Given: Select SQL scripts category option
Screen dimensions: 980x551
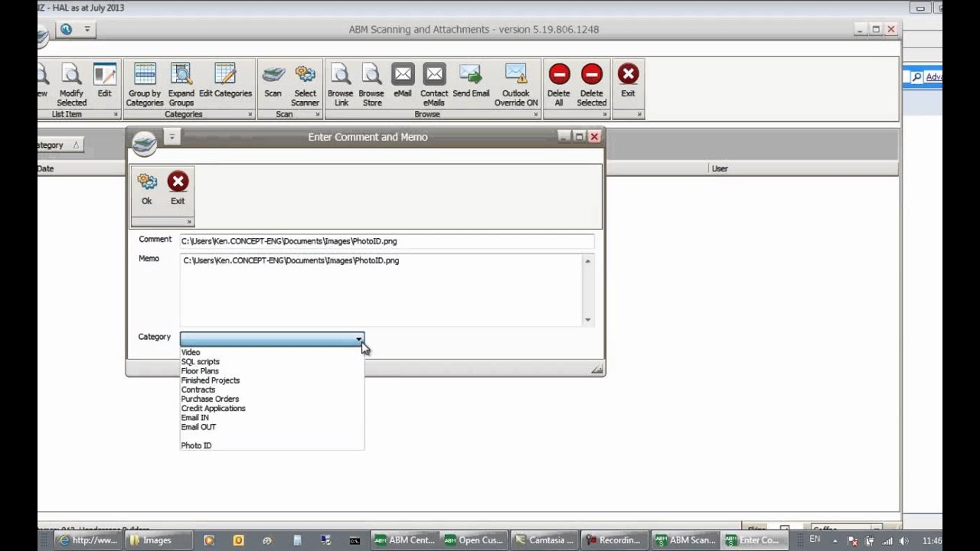Looking at the screenshot, I should point(201,361).
